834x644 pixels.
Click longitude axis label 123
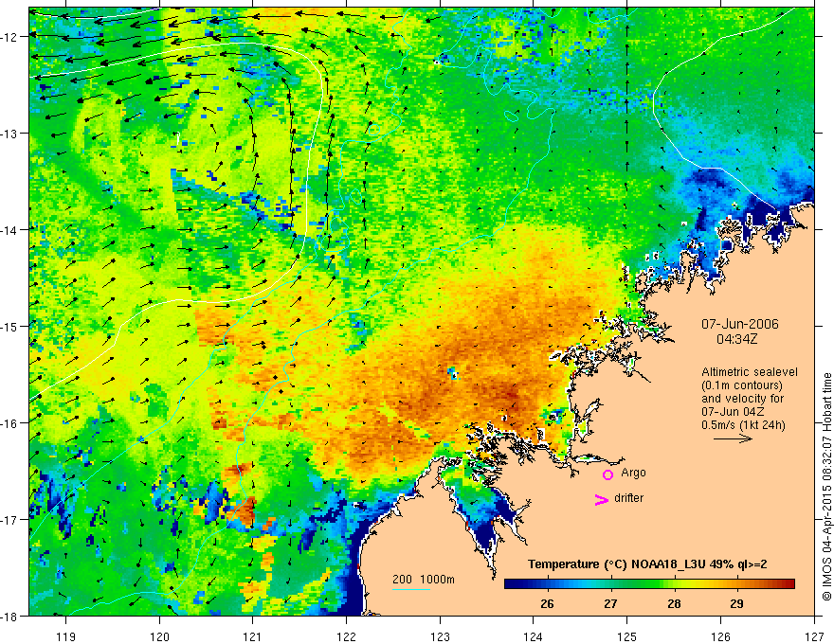tap(440, 636)
